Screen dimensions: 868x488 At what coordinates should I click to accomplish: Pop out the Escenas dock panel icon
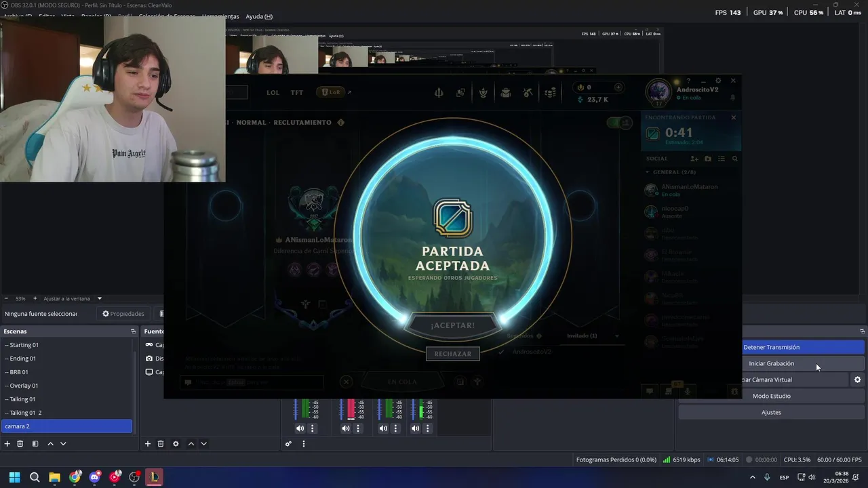point(133,331)
